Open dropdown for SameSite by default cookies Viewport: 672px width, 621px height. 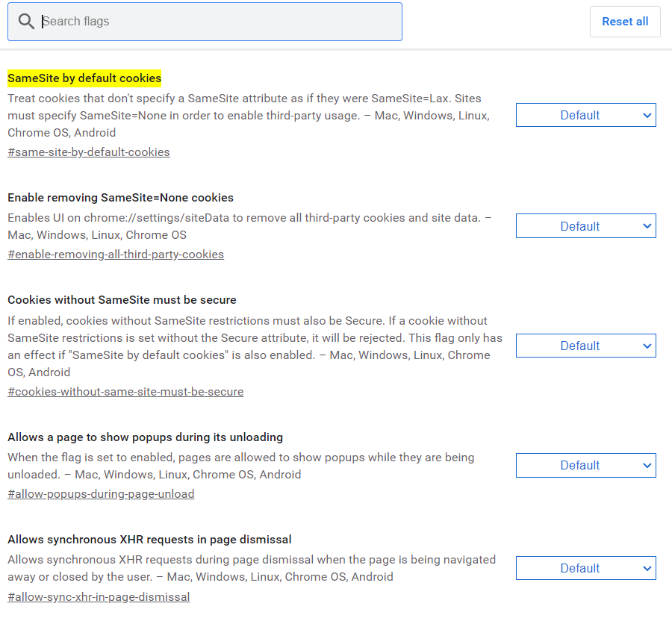click(x=586, y=115)
